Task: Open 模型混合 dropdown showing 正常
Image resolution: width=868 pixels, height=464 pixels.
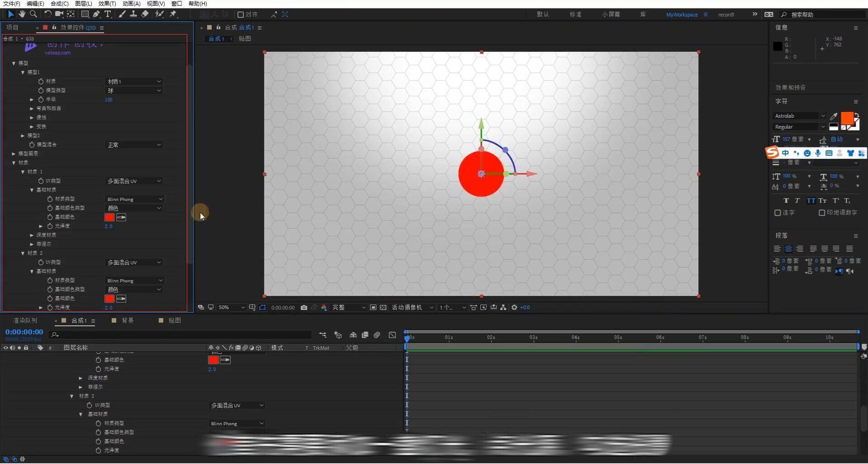Action: 134,145
